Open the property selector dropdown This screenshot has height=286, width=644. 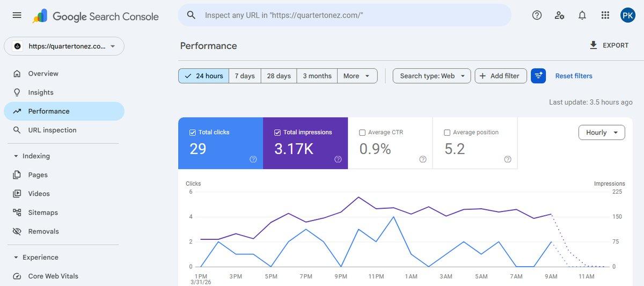click(x=64, y=46)
